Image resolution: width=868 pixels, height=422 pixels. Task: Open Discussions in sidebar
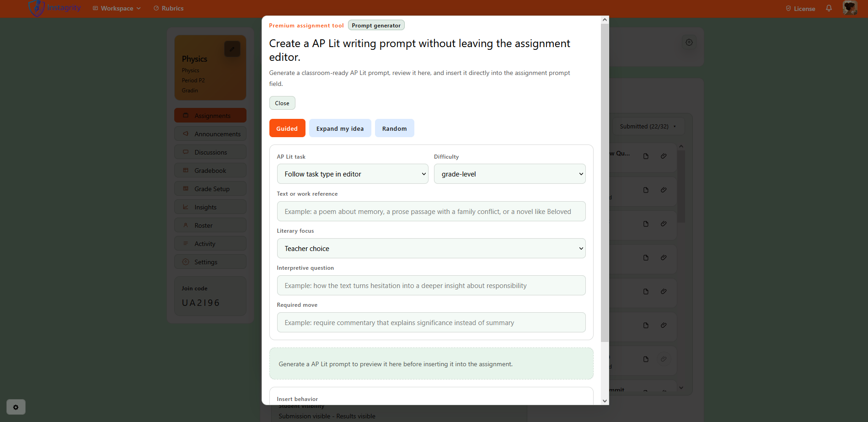(210, 152)
